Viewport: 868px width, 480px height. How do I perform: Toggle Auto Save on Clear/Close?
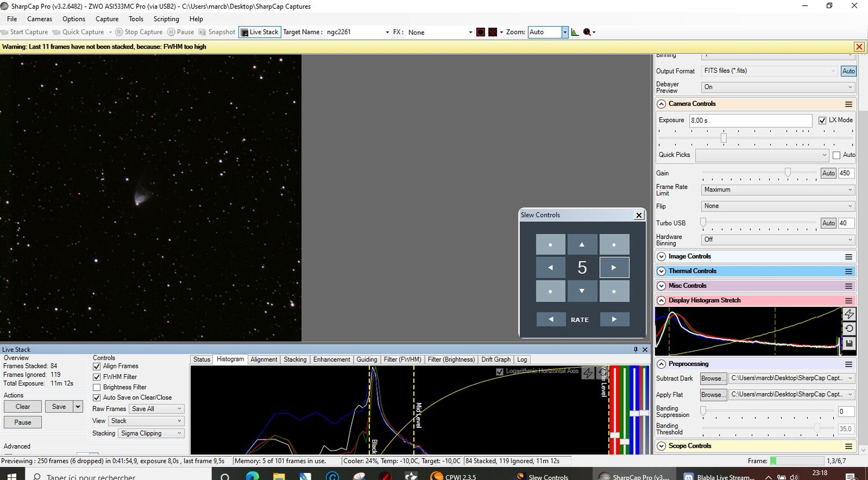[x=97, y=398]
